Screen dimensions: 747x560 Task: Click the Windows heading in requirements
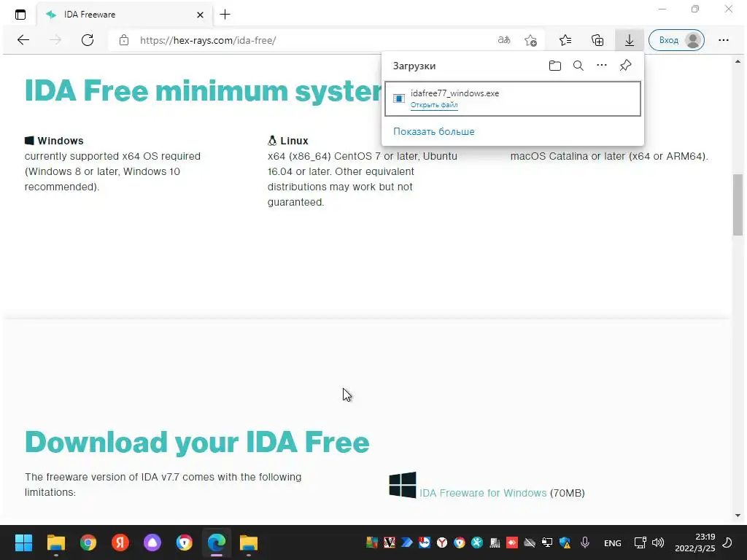[x=60, y=141]
